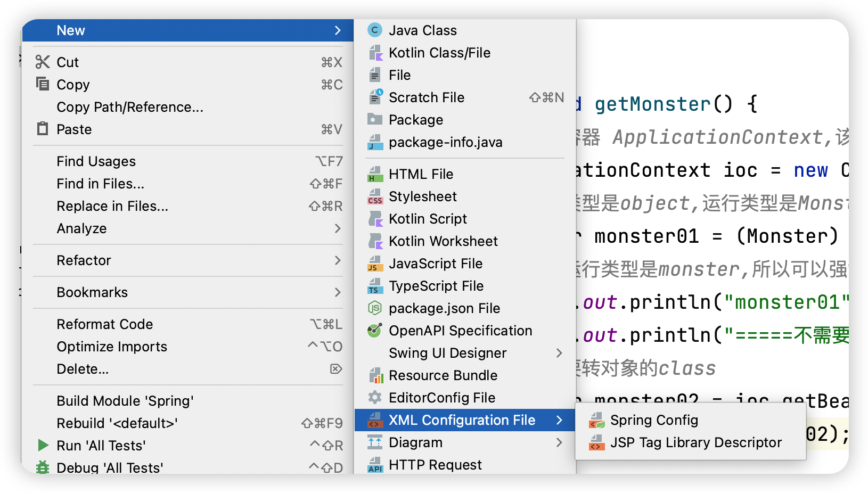Click the Scratch File icon
The height and width of the screenshot is (493, 868).
pyautogui.click(x=375, y=97)
